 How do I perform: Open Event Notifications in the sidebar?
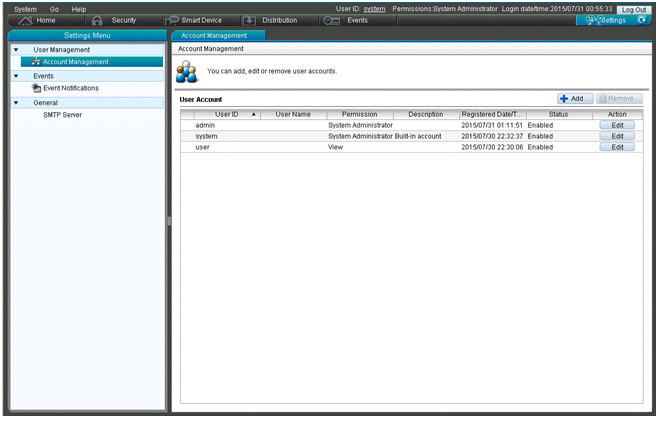[x=70, y=88]
